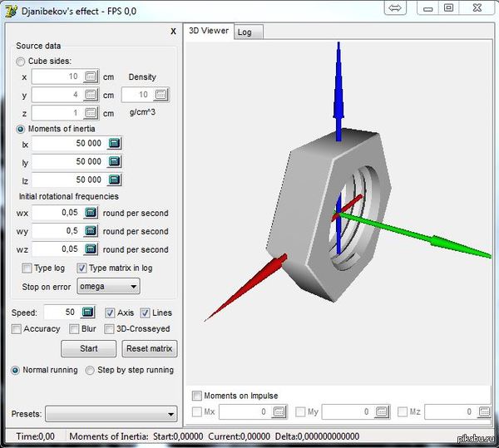The image size is (499, 448).
Task: Toggle the Blur checkbox
Action: tap(74, 329)
